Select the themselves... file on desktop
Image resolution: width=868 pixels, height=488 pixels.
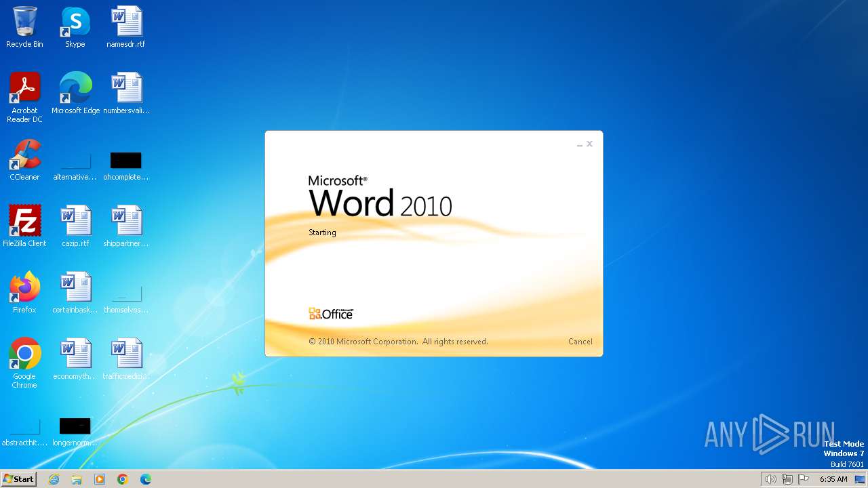(x=126, y=298)
